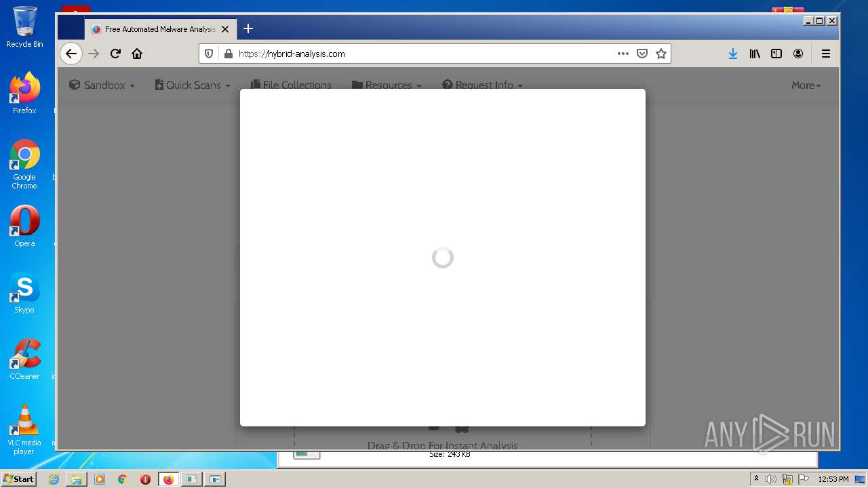
Task: Open the volume speaker tray icon
Action: tap(771, 479)
